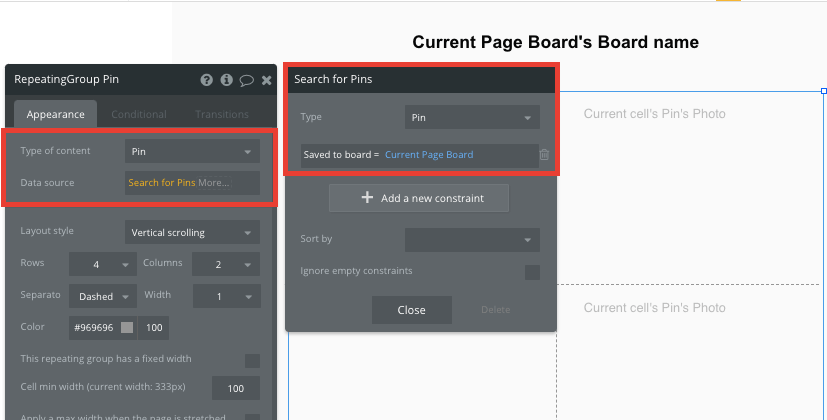This screenshot has height=420, width=827.
Task: Open the Separator style dropdown
Action: point(103,296)
